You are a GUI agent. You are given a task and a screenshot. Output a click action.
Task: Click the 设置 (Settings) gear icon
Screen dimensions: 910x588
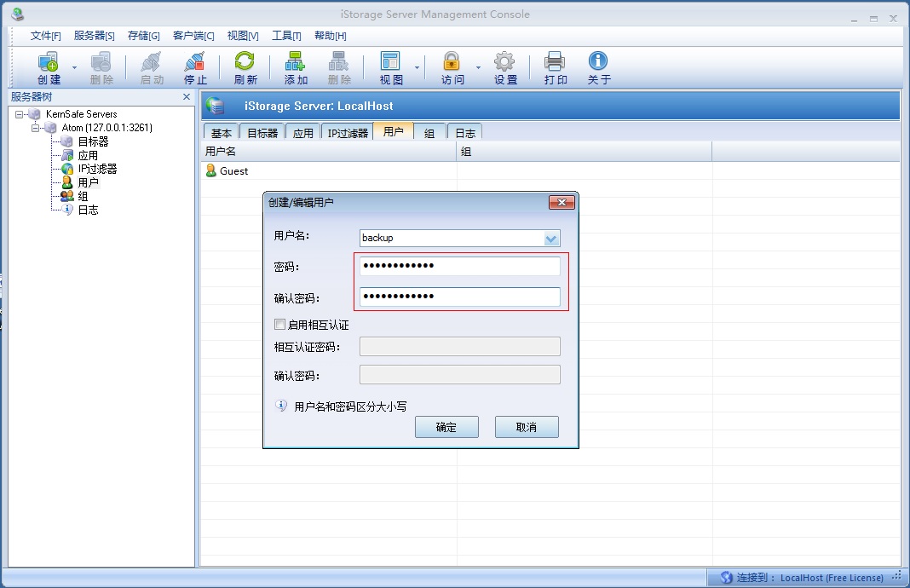coord(505,68)
